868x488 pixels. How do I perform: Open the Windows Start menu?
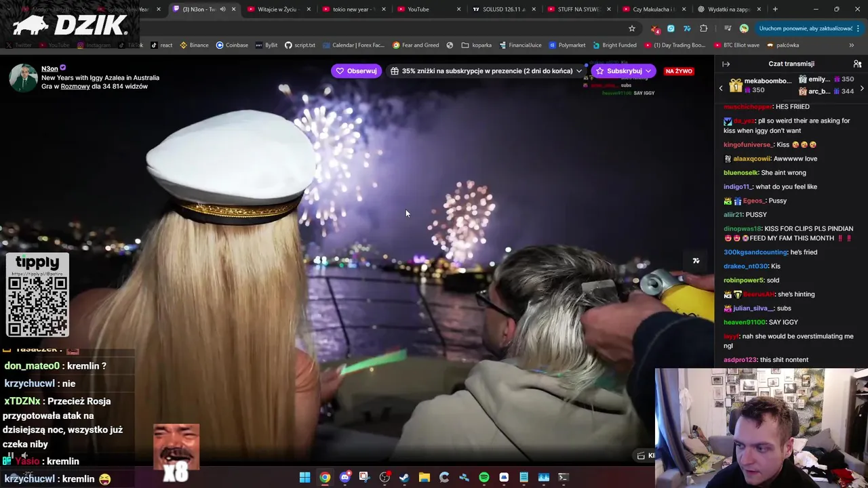coord(304,477)
